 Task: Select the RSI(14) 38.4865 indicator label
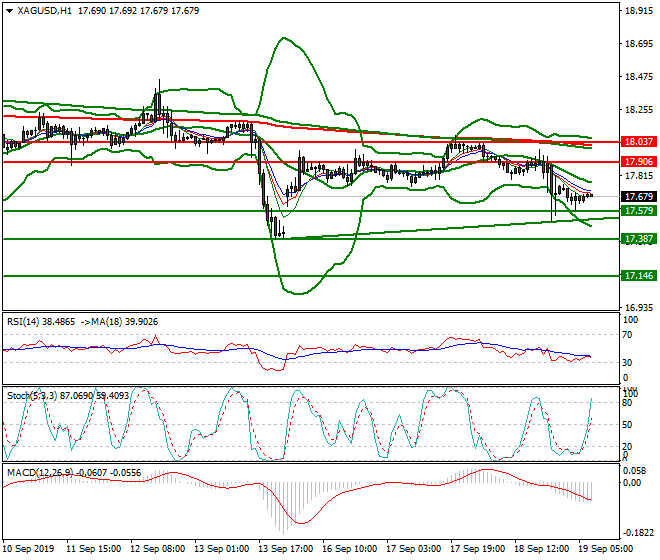(x=41, y=322)
